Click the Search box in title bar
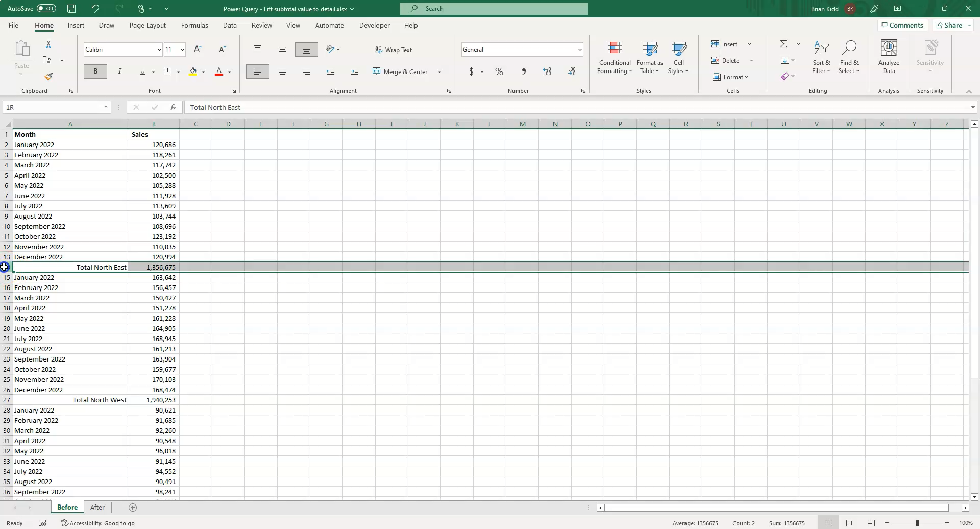Viewport: 980px width, 529px height. 494,9
